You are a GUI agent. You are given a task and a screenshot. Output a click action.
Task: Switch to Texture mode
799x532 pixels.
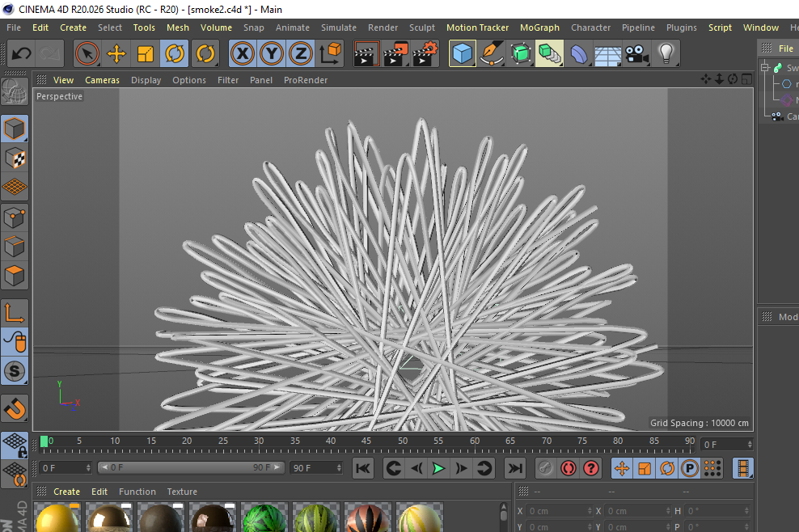pos(15,158)
